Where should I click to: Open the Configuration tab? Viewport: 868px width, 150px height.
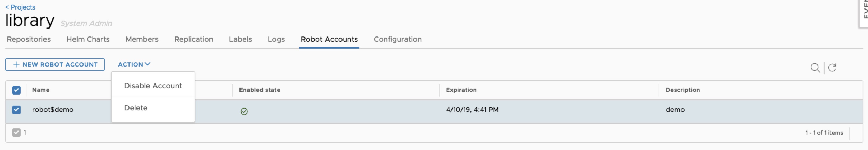398,39
